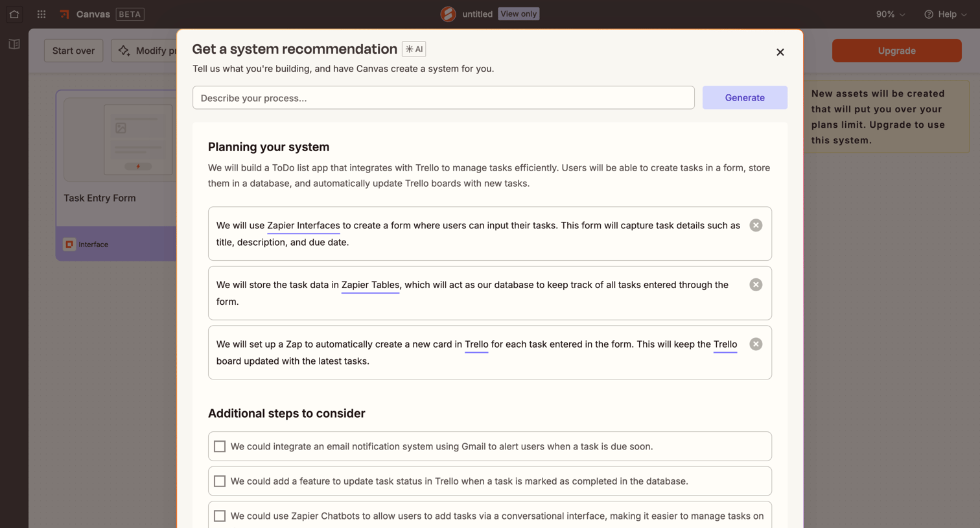Open the apps grid launcher icon
The height and width of the screenshot is (528, 980).
41,14
